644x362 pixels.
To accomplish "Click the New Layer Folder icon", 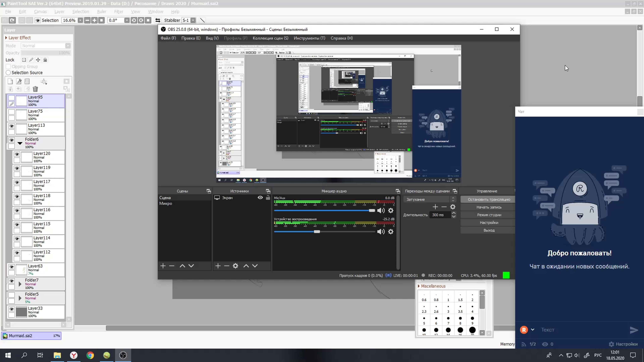I will pos(27,81).
